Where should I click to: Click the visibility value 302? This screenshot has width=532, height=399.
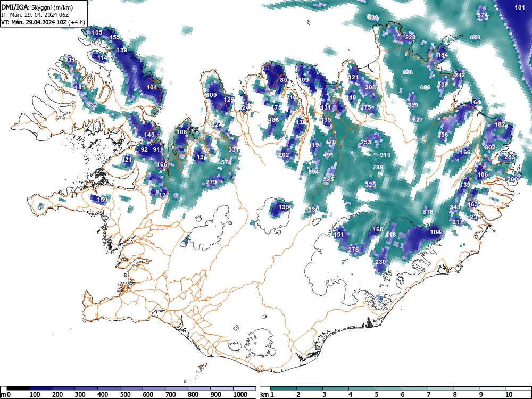click(490, 147)
